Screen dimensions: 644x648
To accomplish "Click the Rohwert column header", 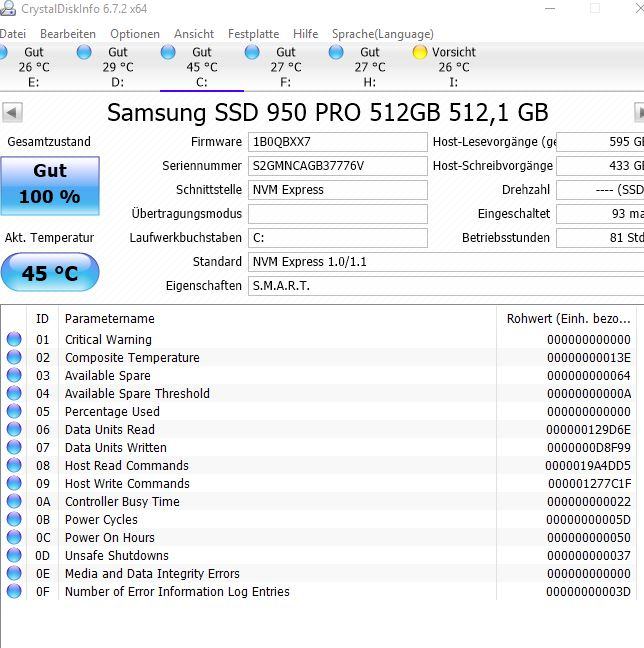I will point(567,319).
